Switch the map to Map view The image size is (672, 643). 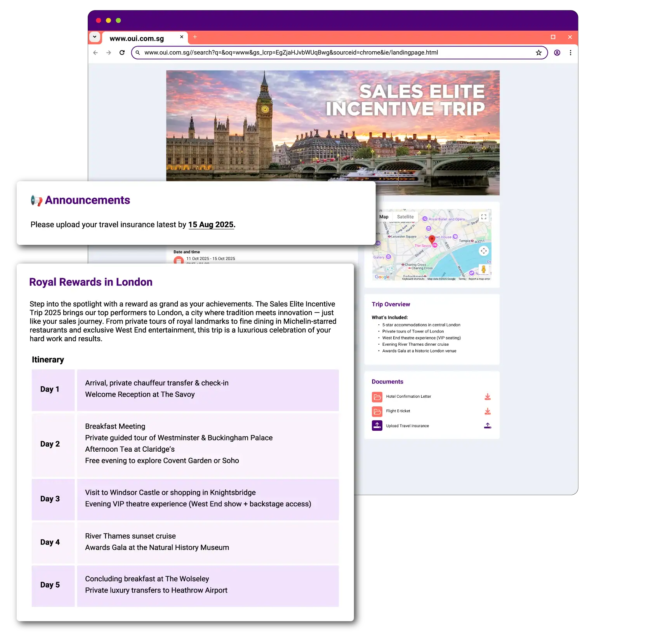(x=384, y=217)
